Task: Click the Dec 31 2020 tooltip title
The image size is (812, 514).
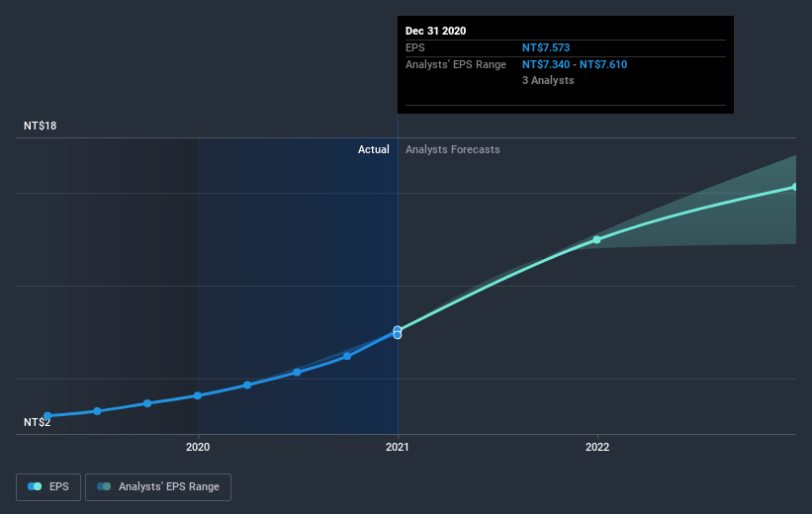Action: point(435,31)
